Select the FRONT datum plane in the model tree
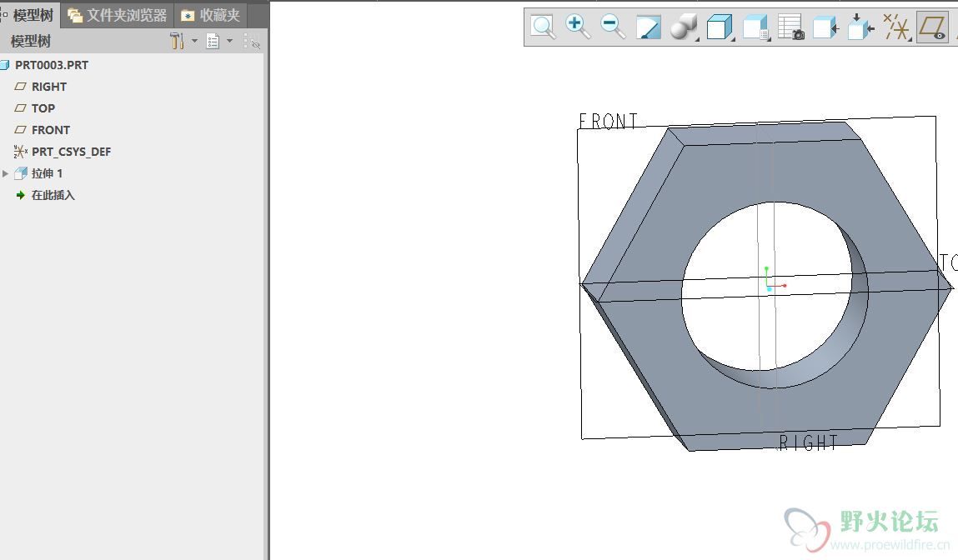The width and height of the screenshot is (958, 560). [51, 130]
